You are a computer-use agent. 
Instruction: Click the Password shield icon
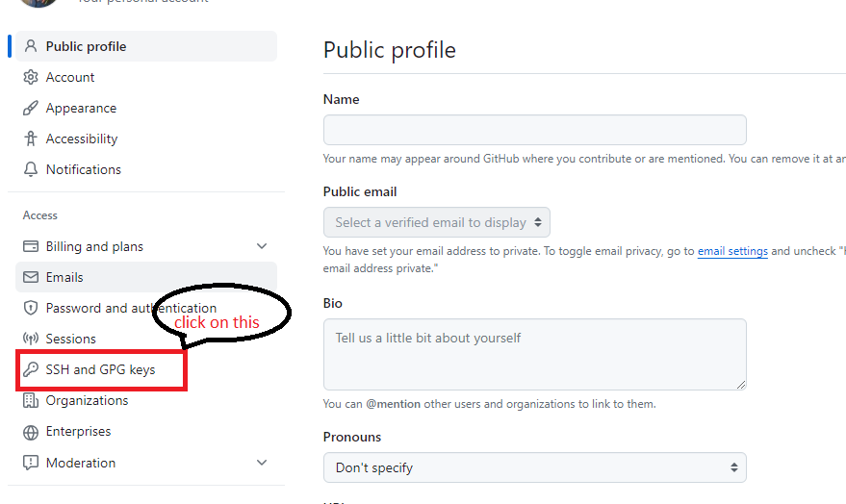click(31, 308)
